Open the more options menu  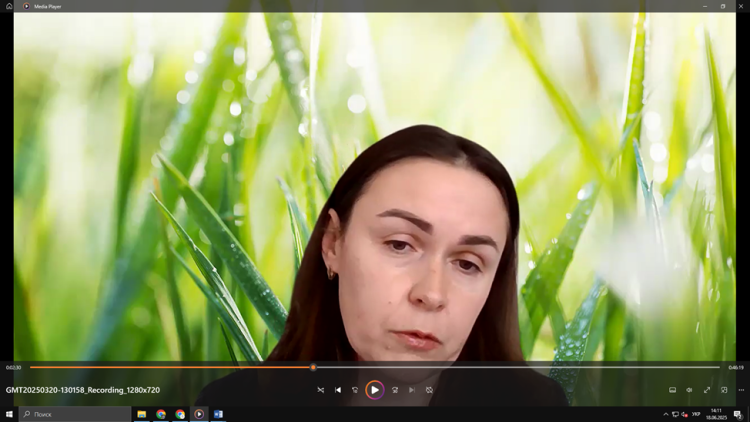pyautogui.click(x=741, y=390)
